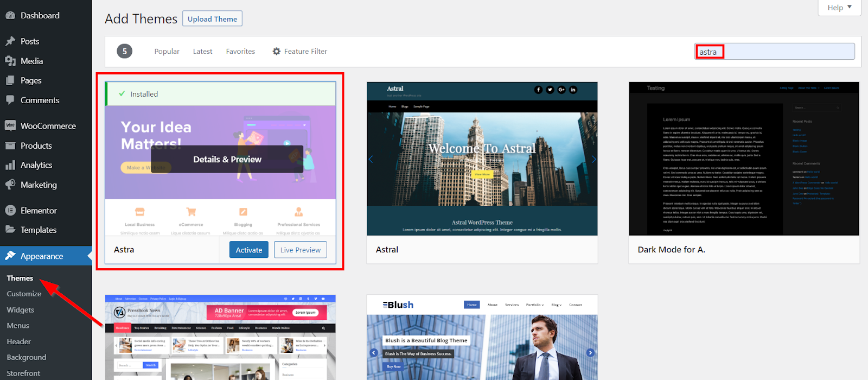Viewport: 868px width, 380px height.
Task: Click the Templates folder icon
Action: pyautogui.click(x=10, y=230)
